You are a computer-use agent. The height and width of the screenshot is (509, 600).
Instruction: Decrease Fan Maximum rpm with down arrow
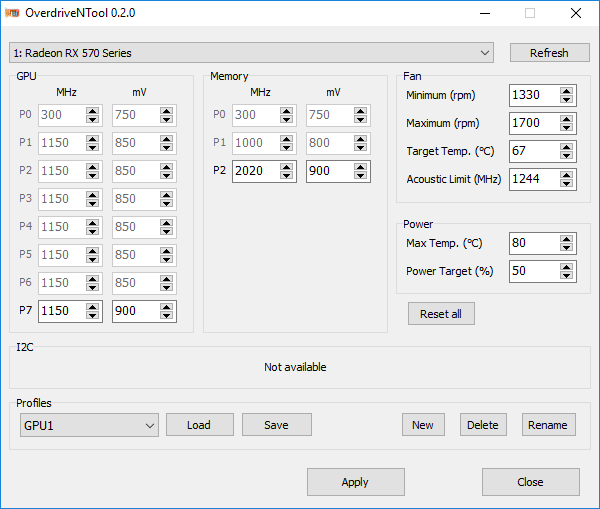pos(566,127)
